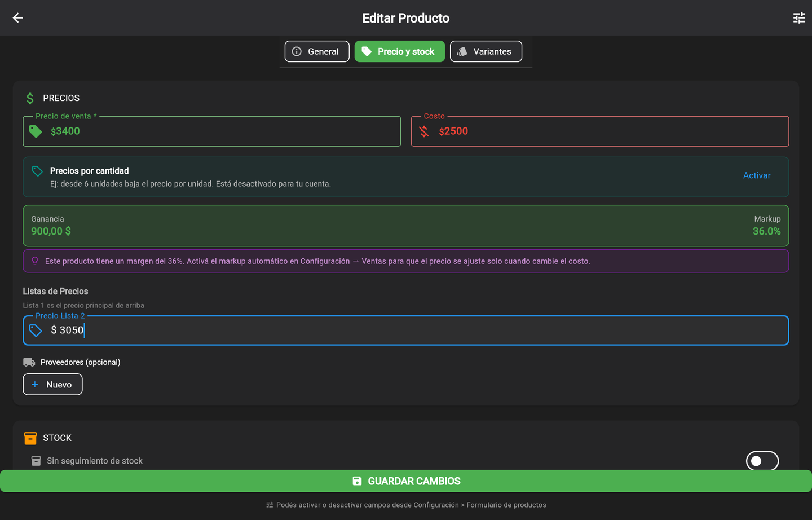Focus the Precio Lista 2 input
Screen dimensions: 812x520
(406, 330)
